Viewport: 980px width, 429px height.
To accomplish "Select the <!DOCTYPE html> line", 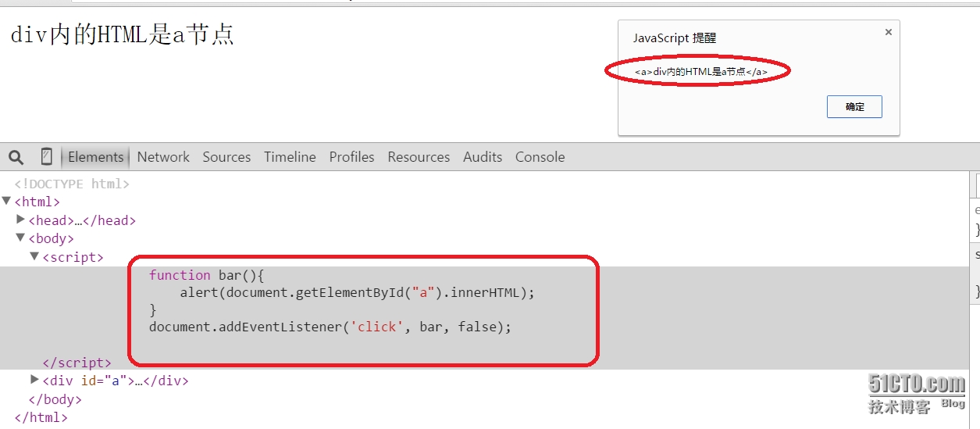I will pyautogui.click(x=72, y=184).
